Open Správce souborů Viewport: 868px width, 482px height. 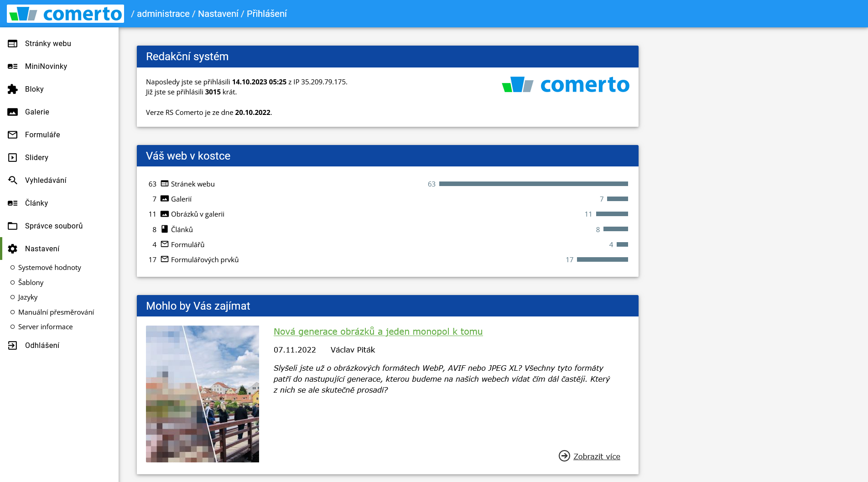pyautogui.click(x=59, y=226)
